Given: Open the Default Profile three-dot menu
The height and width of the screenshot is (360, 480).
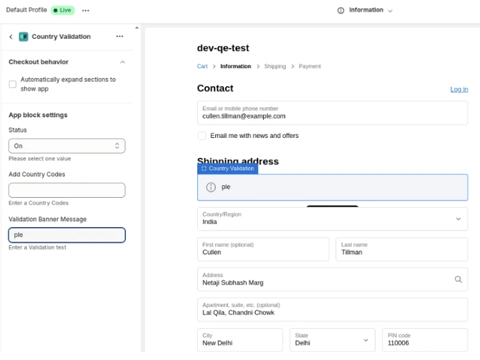Looking at the screenshot, I should point(86,10).
